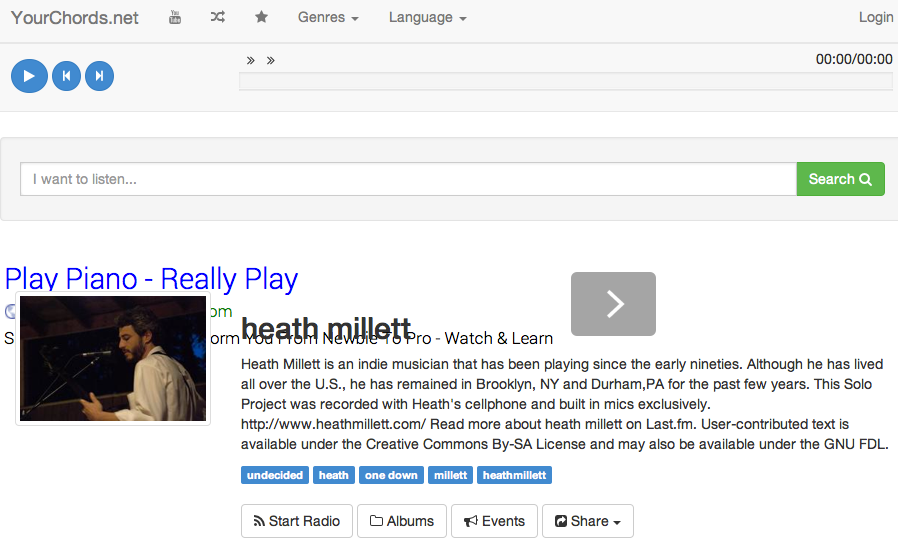Expand the Language dropdown menu
The height and width of the screenshot is (545, 898).
pos(428,18)
